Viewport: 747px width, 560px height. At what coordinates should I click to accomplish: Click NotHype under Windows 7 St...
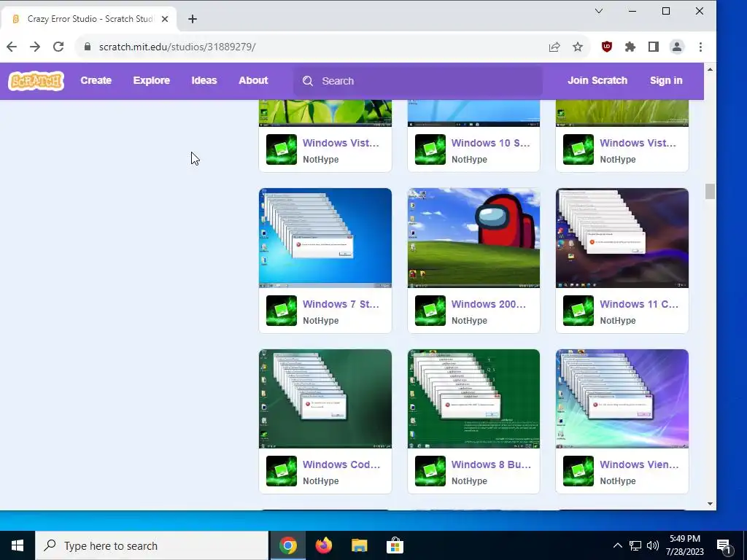tap(321, 321)
